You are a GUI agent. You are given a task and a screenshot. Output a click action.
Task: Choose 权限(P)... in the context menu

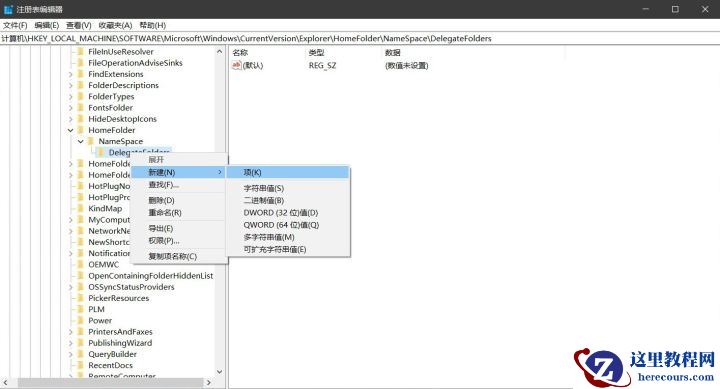(x=180, y=241)
